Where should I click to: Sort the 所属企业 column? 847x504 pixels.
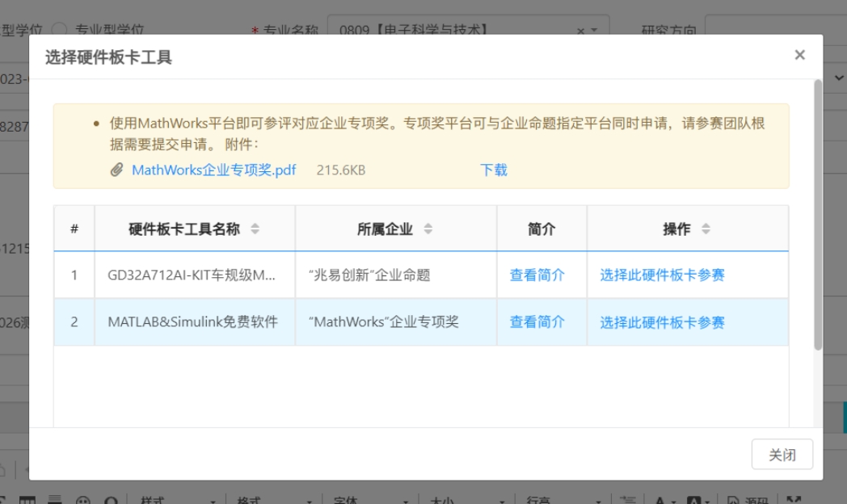point(428,229)
